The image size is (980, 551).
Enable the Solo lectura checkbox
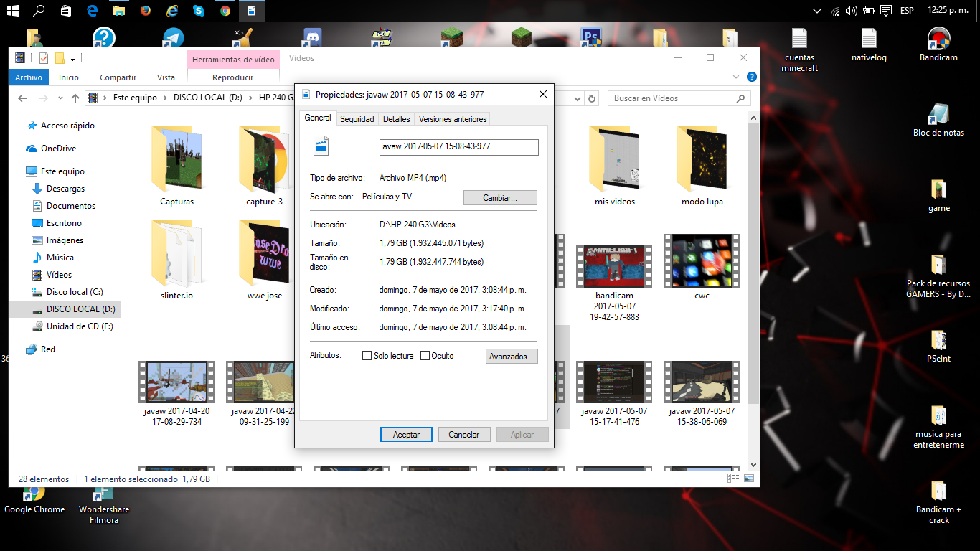367,356
